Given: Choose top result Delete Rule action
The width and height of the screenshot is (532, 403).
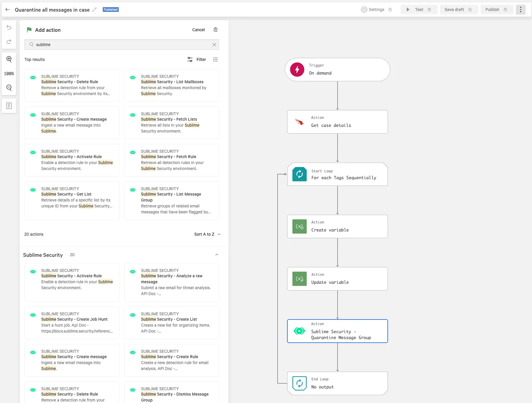Looking at the screenshot, I should (72, 85).
